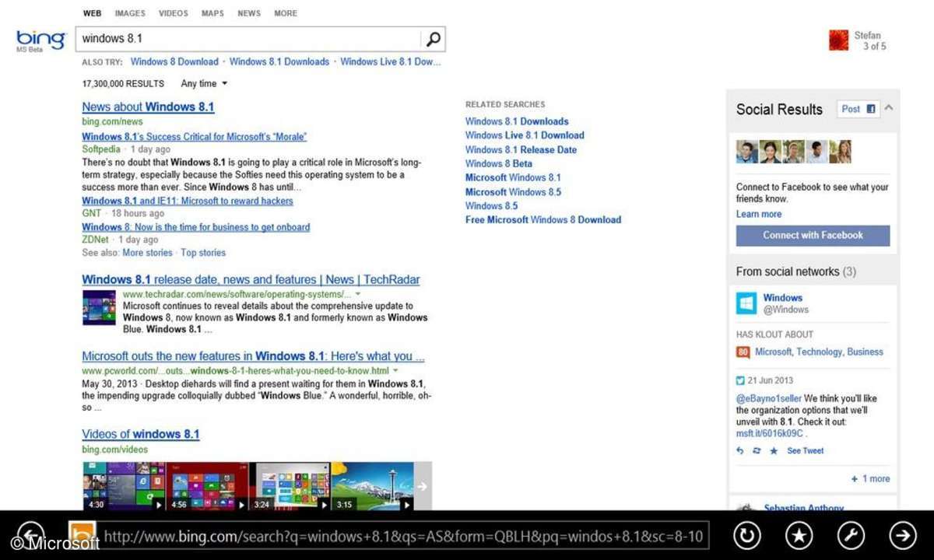Expand the pcworld URL dropdown arrow

[395, 371]
